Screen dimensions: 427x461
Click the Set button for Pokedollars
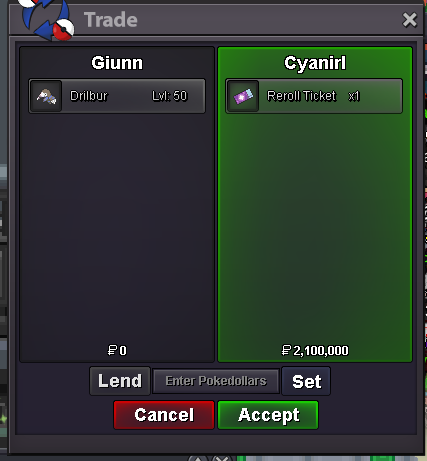tap(306, 381)
